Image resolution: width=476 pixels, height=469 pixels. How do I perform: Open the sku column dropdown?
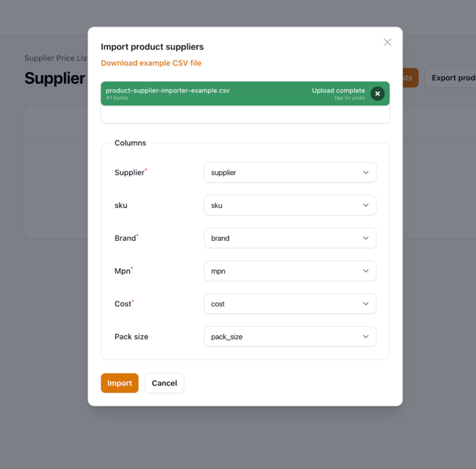coord(290,206)
